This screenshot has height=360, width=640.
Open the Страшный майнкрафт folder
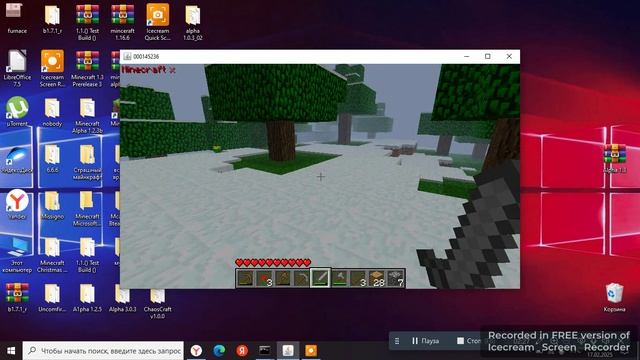pyautogui.click(x=87, y=162)
